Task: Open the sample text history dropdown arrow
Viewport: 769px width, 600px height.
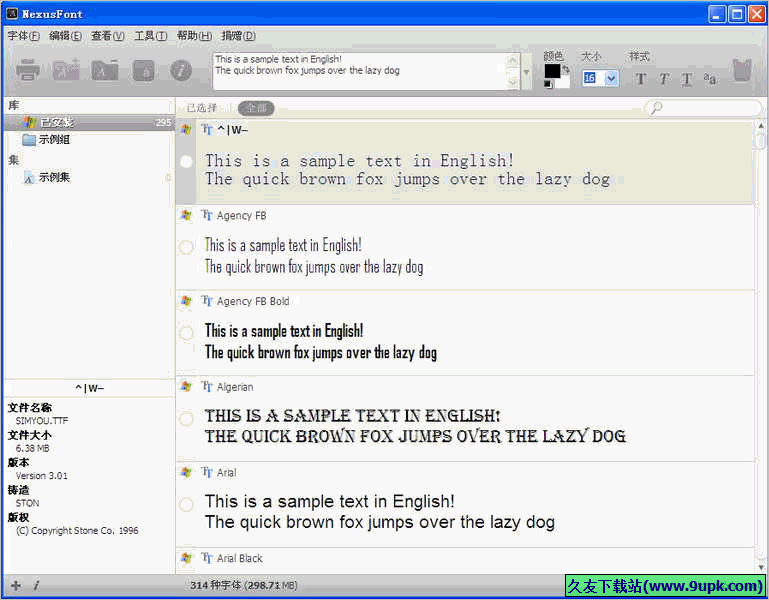Action: pos(526,72)
